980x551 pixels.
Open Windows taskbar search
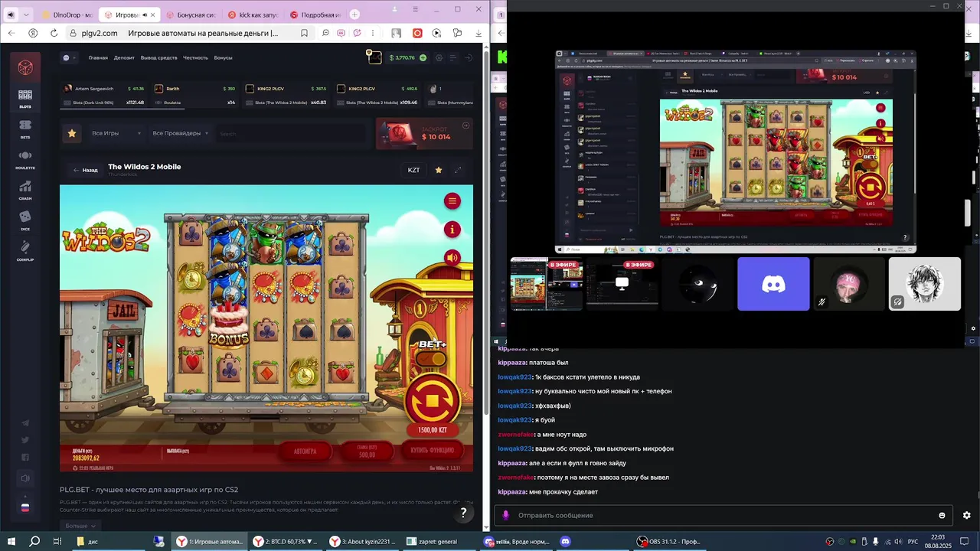[34, 541]
